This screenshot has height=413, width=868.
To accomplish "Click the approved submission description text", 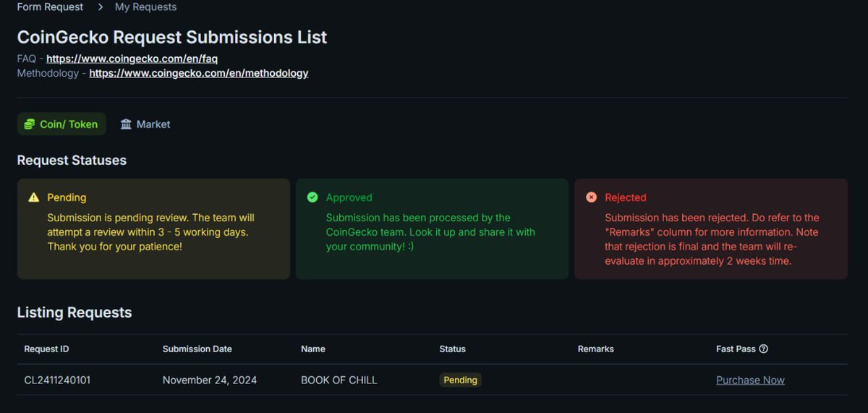I will pyautogui.click(x=430, y=232).
